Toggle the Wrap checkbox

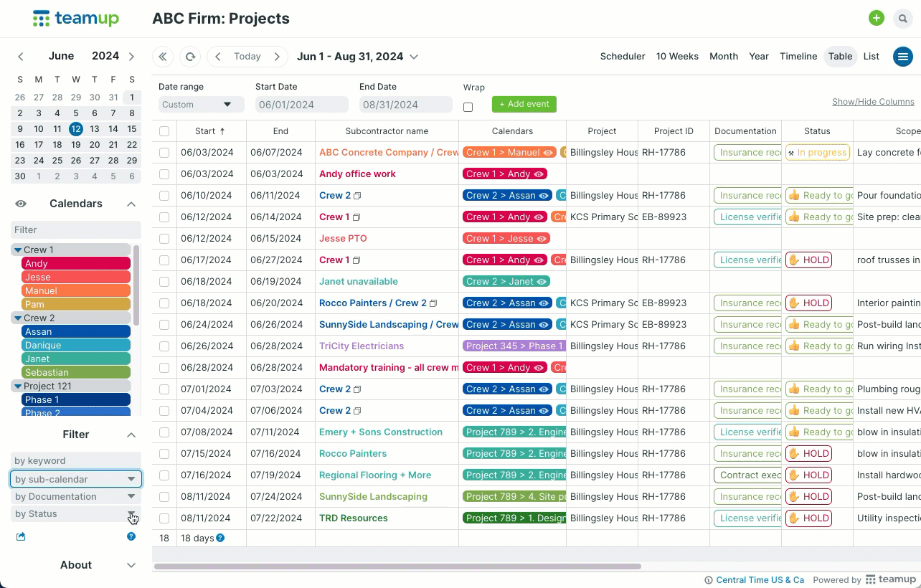[x=468, y=108]
